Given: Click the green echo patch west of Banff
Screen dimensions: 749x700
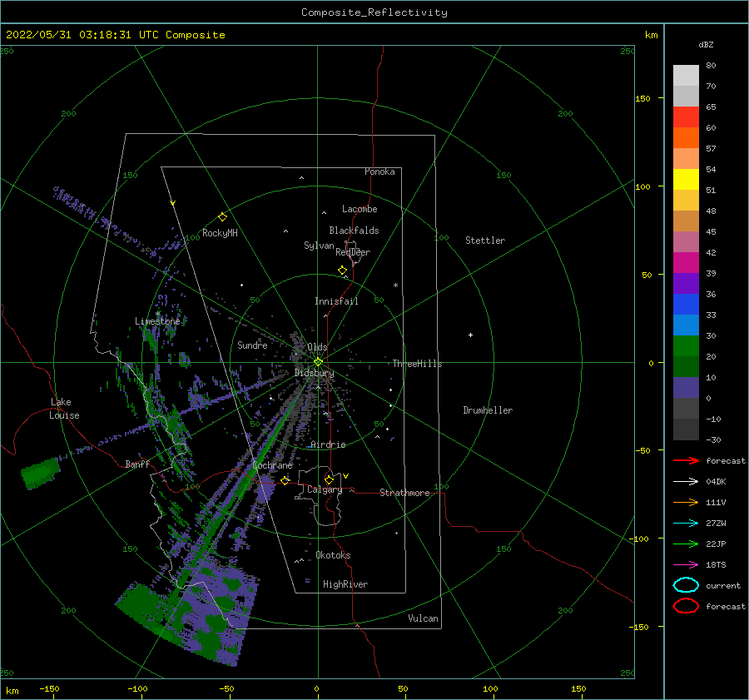Looking at the screenshot, I should (x=41, y=473).
